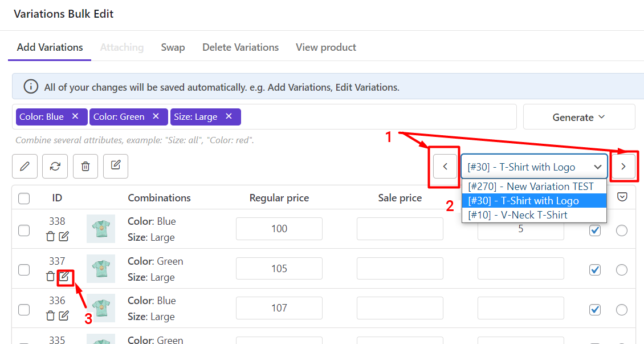Click the pencil edit toolbar icon
The image size is (644, 344).
coord(25,167)
